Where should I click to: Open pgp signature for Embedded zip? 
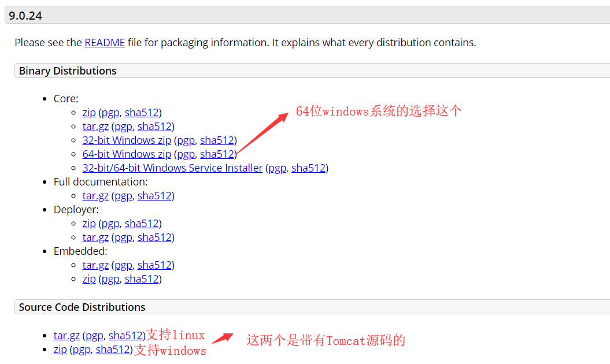click(110, 279)
